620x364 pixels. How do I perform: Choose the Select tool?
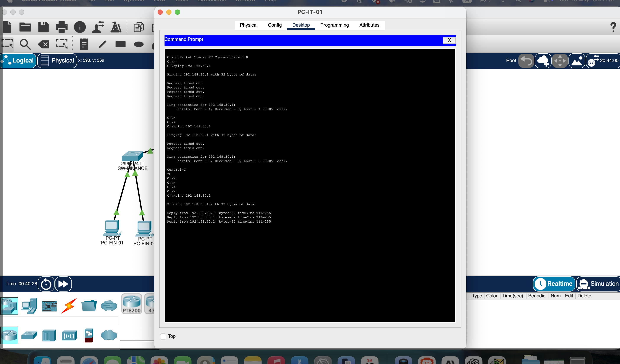click(x=7, y=44)
